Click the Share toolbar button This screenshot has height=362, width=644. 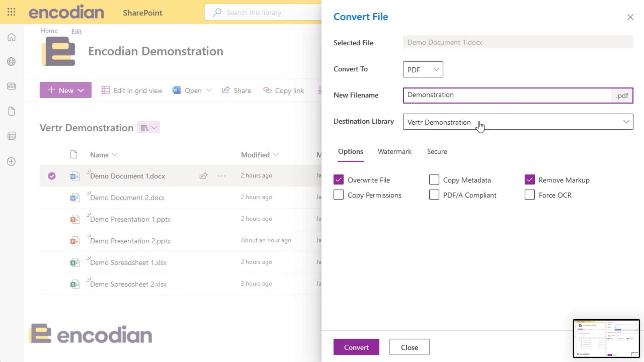click(236, 90)
